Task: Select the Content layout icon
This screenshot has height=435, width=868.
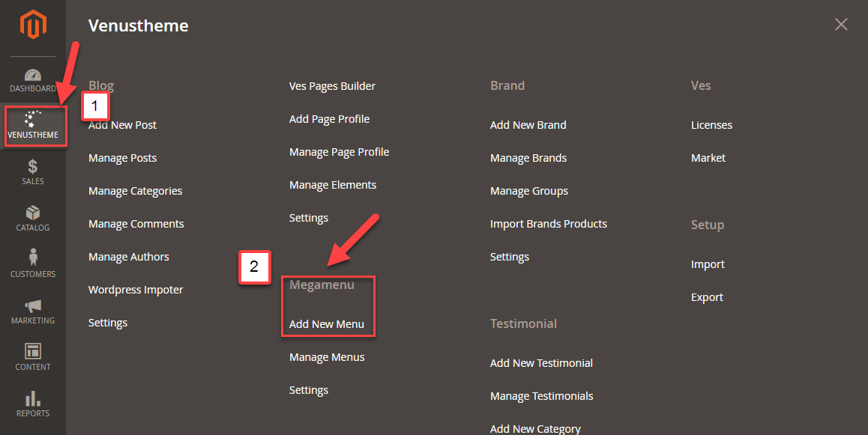Action: pyautogui.click(x=33, y=351)
